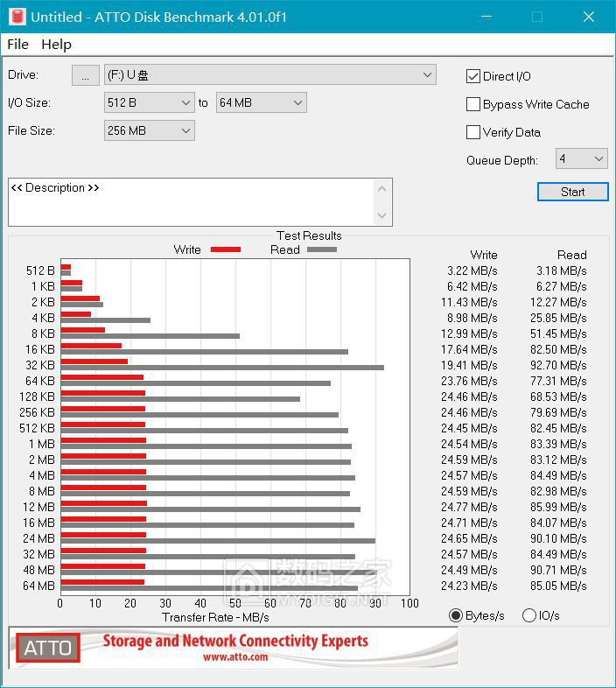Click the 64 MB red write bar
Screen dimensions: 616x688
coord(102,582)
